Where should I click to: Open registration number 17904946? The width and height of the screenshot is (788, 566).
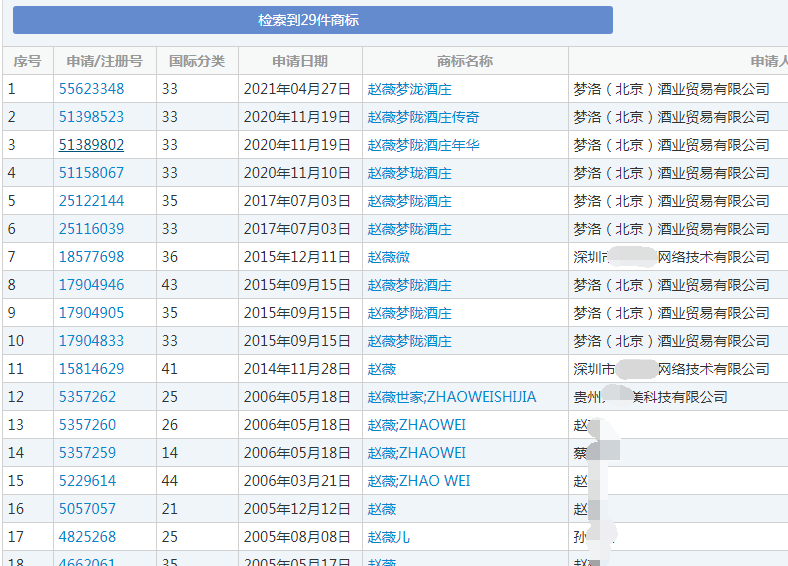(x=91, y=285)
